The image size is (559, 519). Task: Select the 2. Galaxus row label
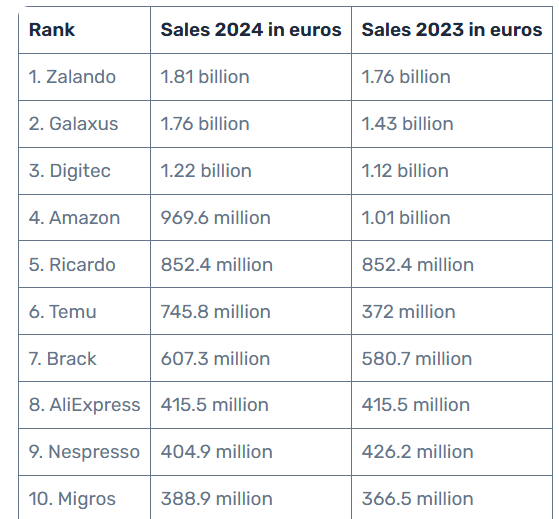[73, 124]
